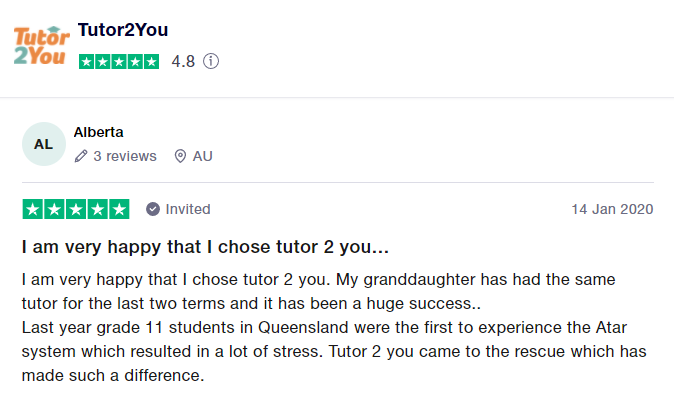Open the "3 reviews" link
The height and width of the screenshot is (400, 674).
click(x=124, y=156)
